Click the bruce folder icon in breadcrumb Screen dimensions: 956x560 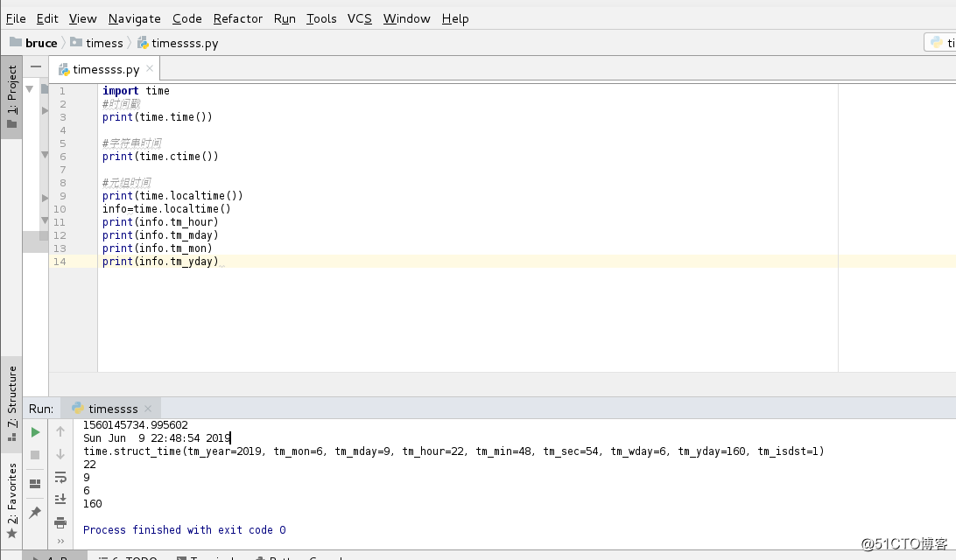pyautogui.click(x=16, y=42)
